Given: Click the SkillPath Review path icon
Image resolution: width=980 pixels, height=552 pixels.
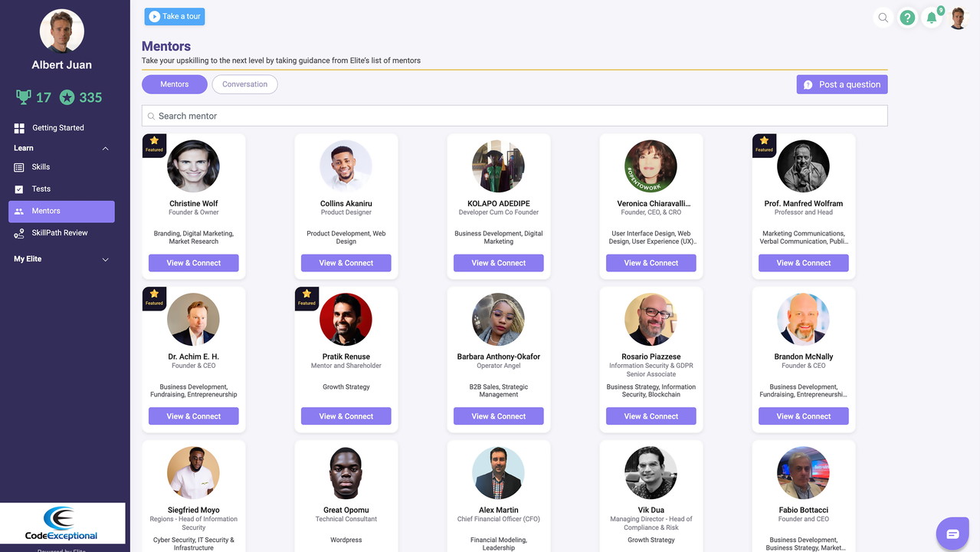Looking at the screenshot, I should coord(19,233).
